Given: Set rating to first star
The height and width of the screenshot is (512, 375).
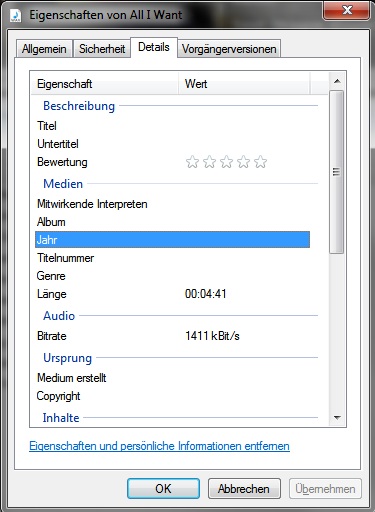Looking at the screenshot, I should tap(192, 162).
